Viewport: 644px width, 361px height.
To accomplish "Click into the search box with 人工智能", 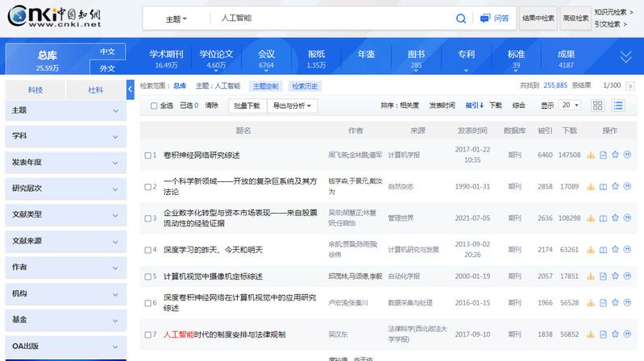I will click(x=330, y=19).
